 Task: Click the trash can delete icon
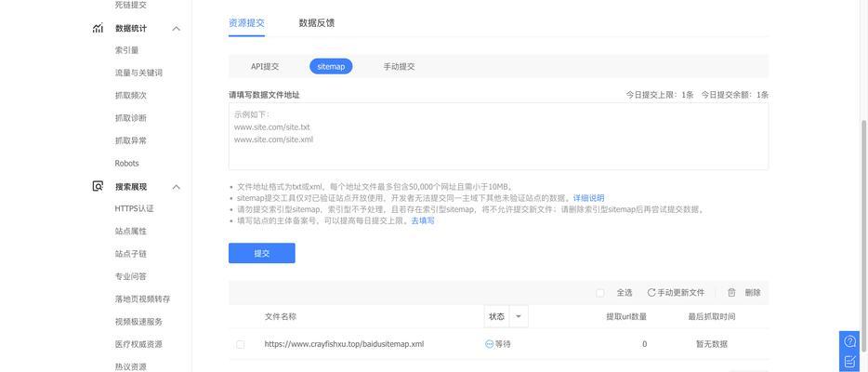pyautogui.click(x=731, y=293)
